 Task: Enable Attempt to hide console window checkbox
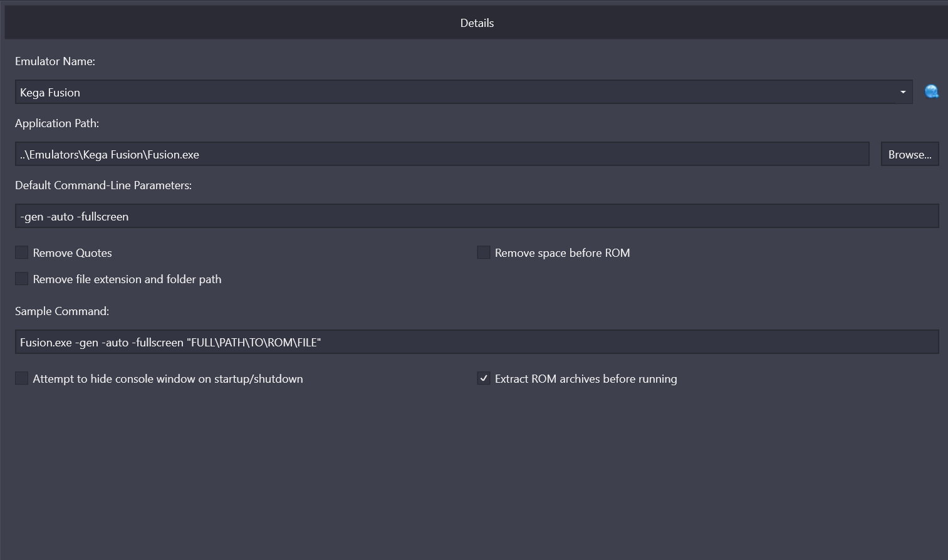(22, 378)
